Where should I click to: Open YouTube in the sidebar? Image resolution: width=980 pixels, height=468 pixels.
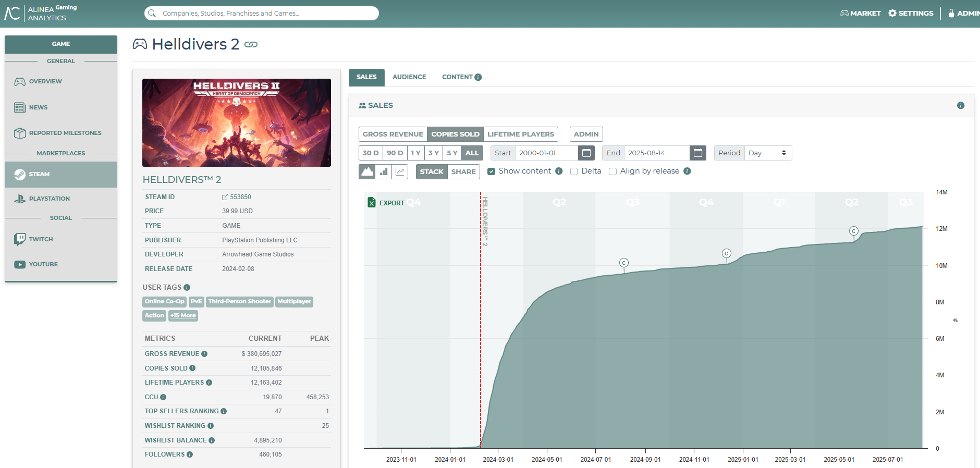[60, 264]
